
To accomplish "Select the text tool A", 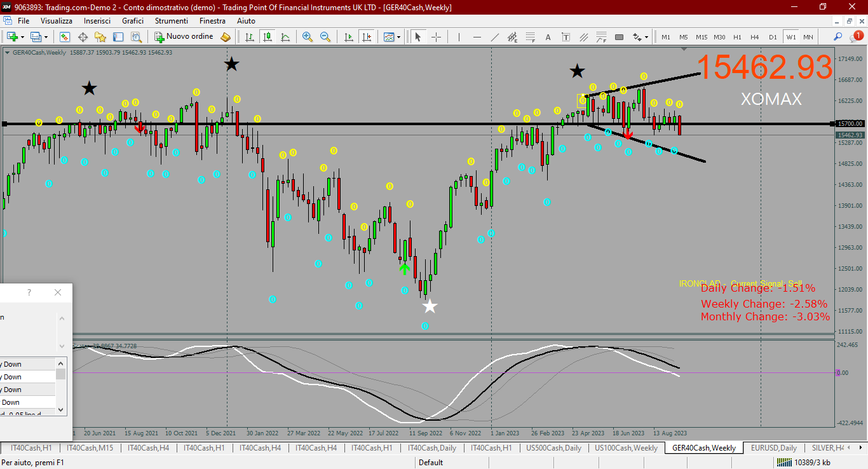I will coord(548,37).
